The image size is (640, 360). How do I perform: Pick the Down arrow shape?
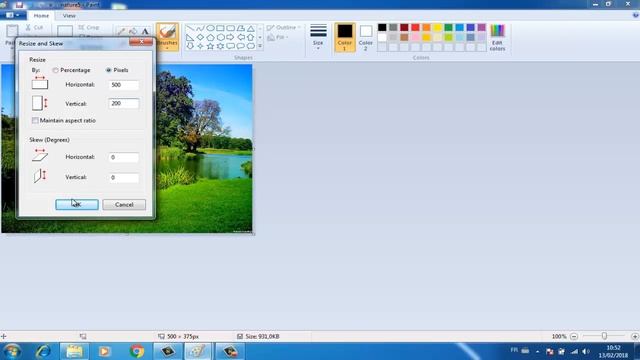tap(190, 46)
